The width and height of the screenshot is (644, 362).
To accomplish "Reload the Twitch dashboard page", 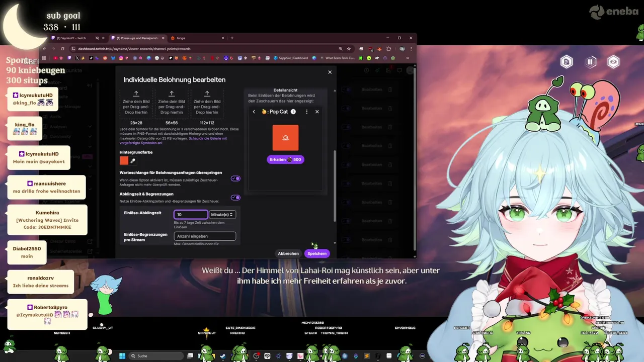I will tap(62, 49).
